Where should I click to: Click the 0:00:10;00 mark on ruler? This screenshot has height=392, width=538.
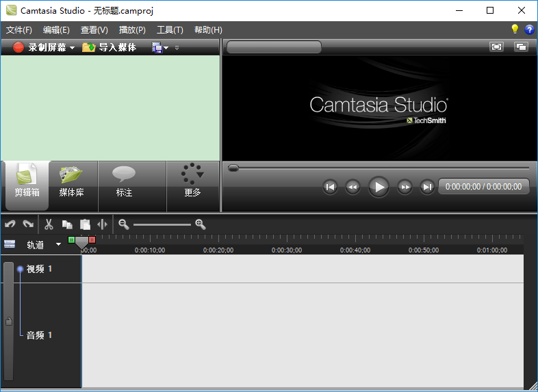point(150,250)
